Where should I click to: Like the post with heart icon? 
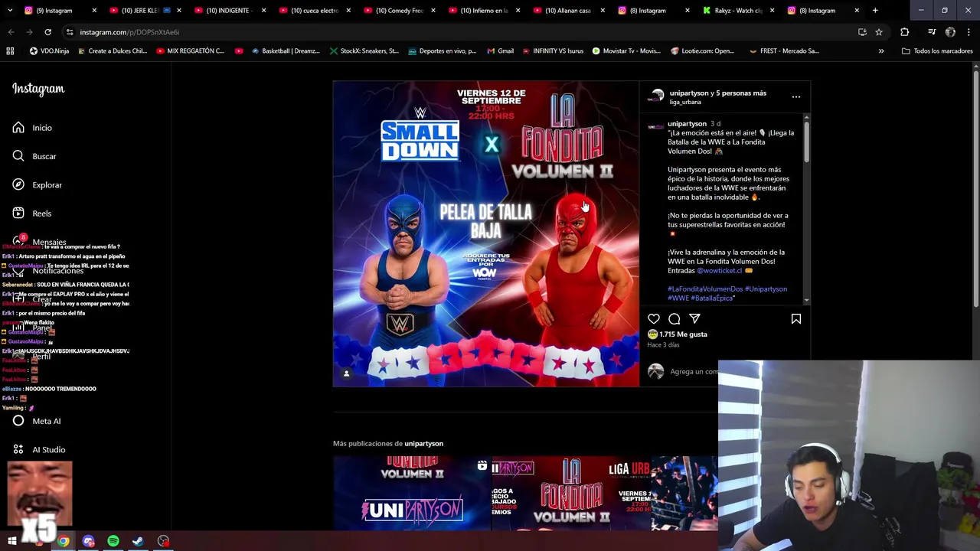654,318
